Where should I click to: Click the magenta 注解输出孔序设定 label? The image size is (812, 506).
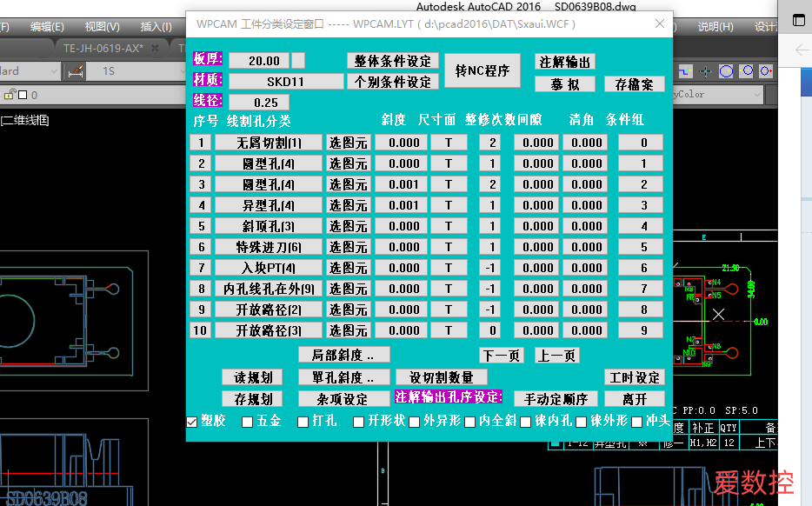[449, 396]
